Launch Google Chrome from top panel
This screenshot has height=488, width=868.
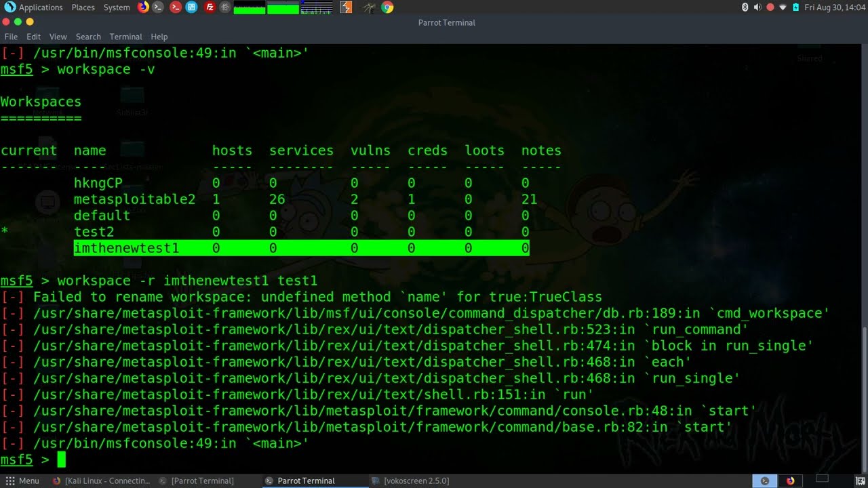click(387, 7)
